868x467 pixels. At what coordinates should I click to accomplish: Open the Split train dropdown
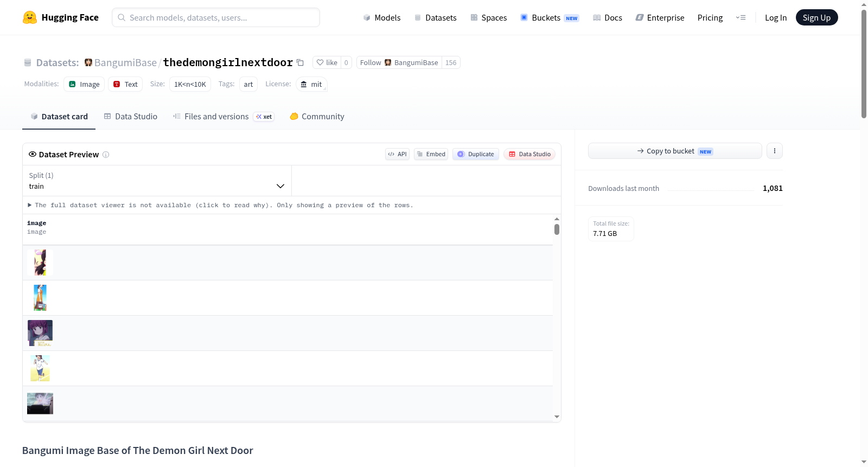tap(157, 181)
